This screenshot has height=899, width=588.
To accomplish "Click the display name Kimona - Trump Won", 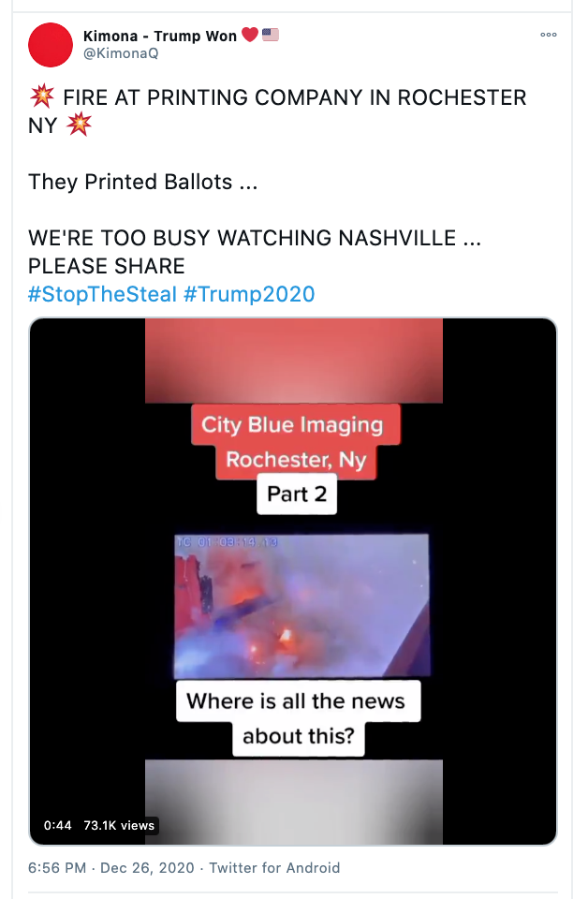I will (x=160, y=37).
